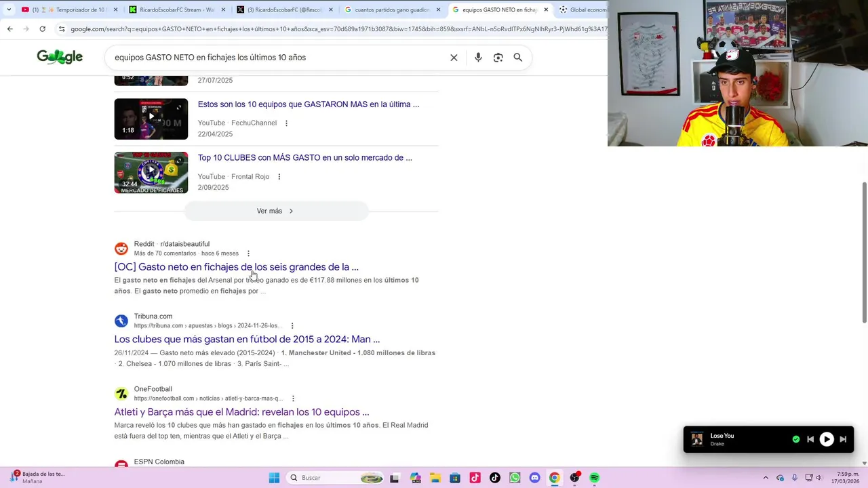Open Google Chrome from the taskbar

555,478
